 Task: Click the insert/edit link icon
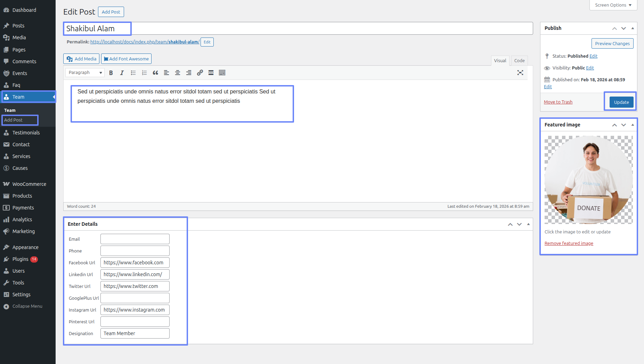(x=200, y=73)
